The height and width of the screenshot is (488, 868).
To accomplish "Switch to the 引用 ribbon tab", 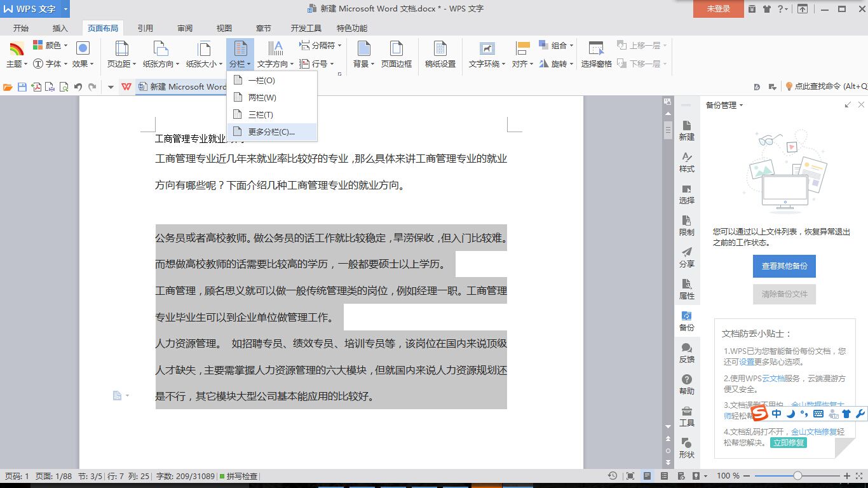I will [x=146, y=29].
